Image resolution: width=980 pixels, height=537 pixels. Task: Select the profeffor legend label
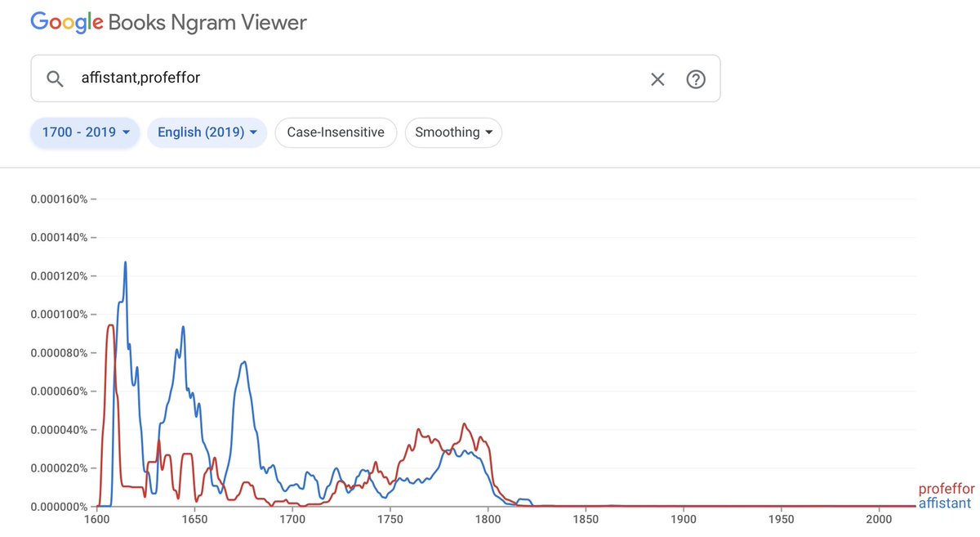click(x=947, y=490)
